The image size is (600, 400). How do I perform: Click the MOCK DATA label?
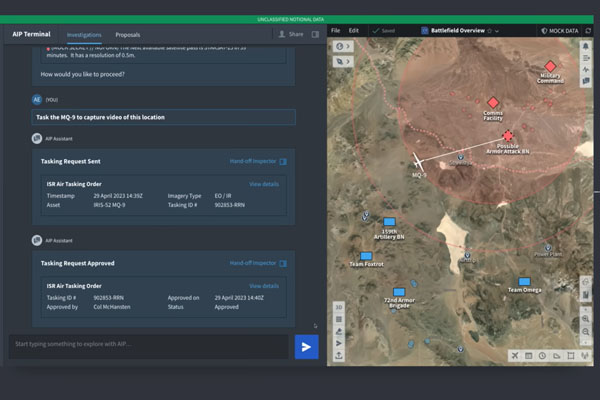pyautogui.click(x=559, y=31)
